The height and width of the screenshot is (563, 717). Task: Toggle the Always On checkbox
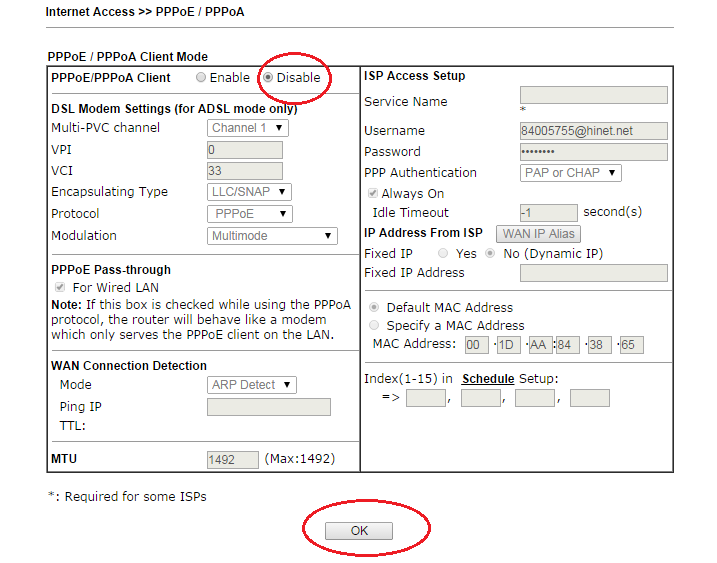click(374, 194)
